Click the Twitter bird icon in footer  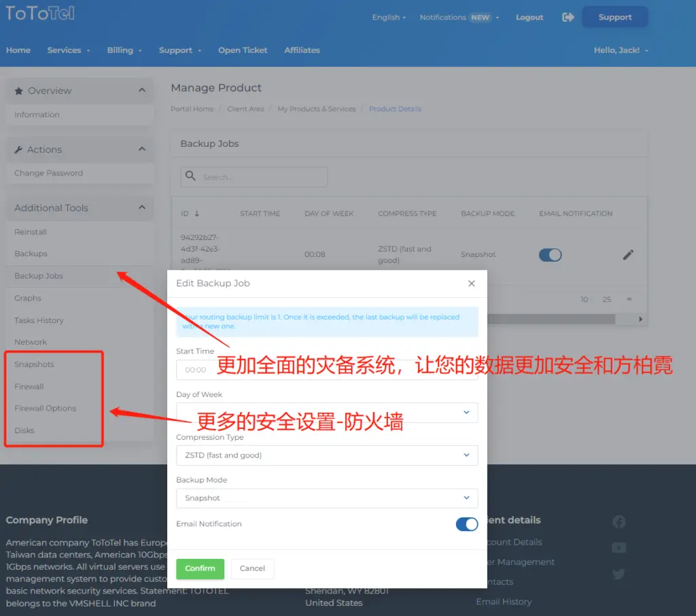[x=619, y=574]
